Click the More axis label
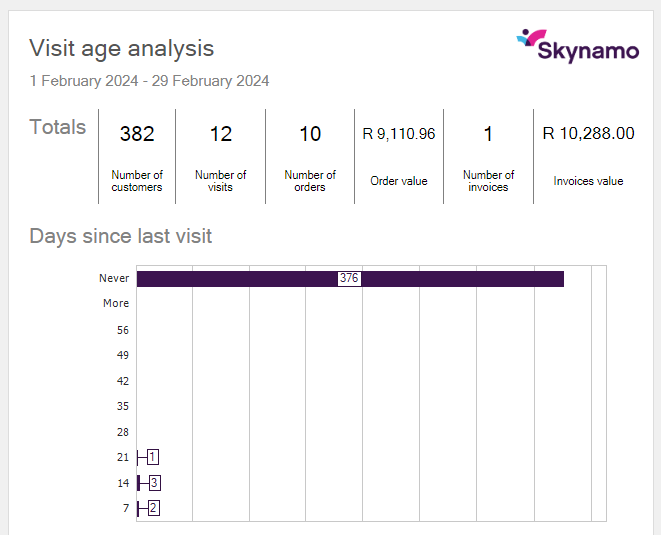 click(x=116, y=303)
